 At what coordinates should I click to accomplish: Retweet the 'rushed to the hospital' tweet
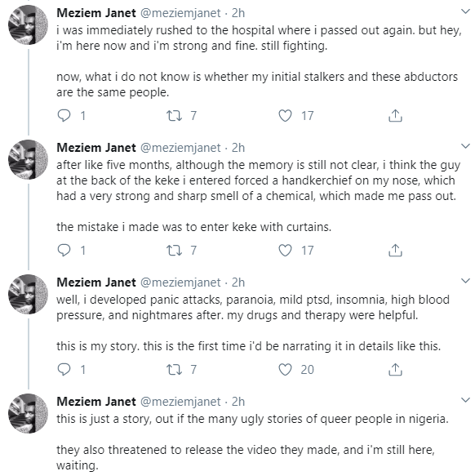pos(174,116)
